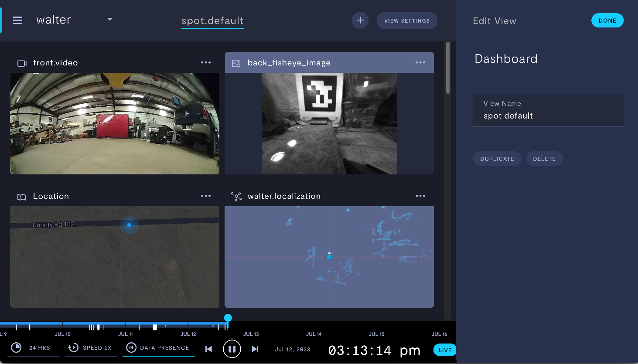This screenshot has height=364, width=638.
Task: Click the Jul 12, 2023 date label
Action: click(293, 349)
